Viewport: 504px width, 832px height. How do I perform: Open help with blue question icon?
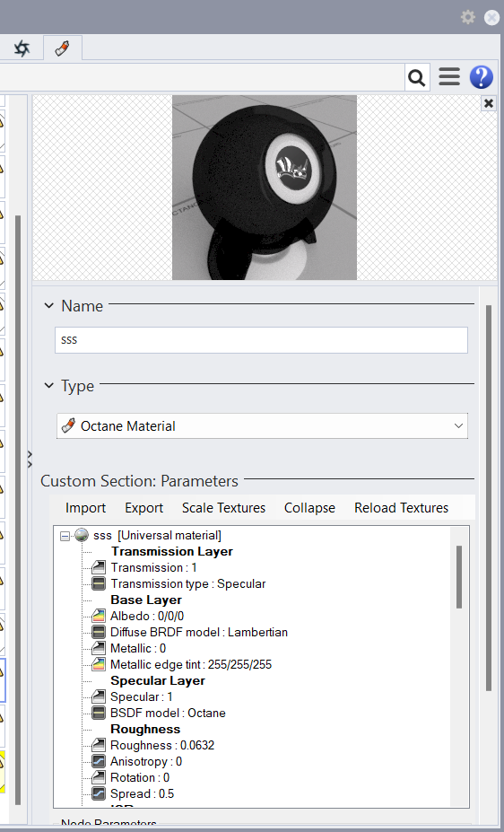point(482,77)
